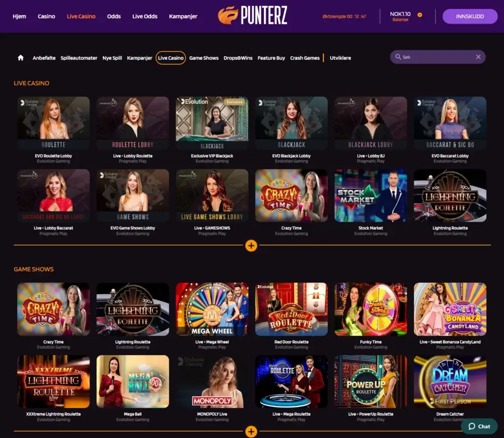The width and height of the screenshot is (504, 438).
Task: Expand Game Shows section with plus icon
Action: [x=251, y=432]
